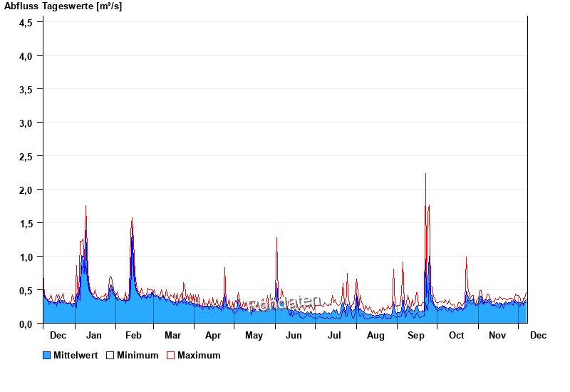Click the 1,0 value on the y-axis
The height and width of the screenshot is (392, 570).
[26, 257]
